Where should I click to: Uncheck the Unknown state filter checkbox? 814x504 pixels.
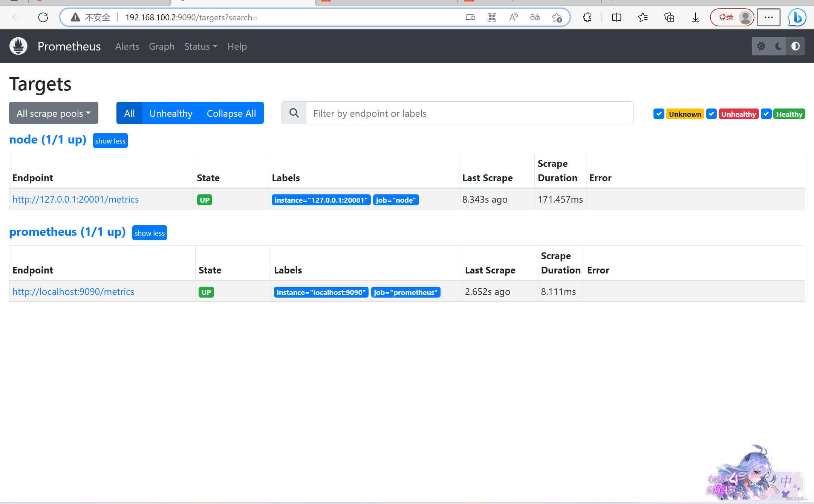[x=659, y=114]
